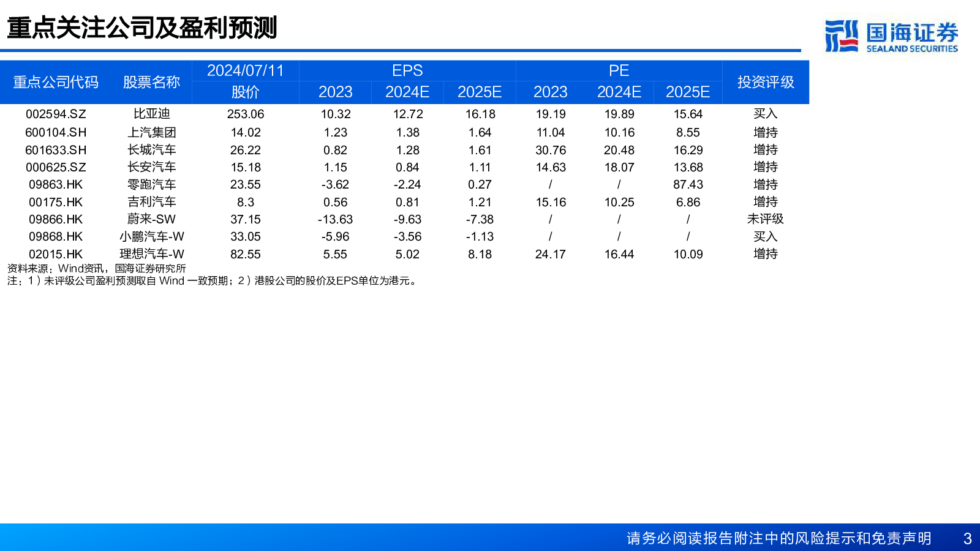980x551 pixels.
Task: Select NIO's 2023 EPS value -13.63
Action: click(336, 219)
